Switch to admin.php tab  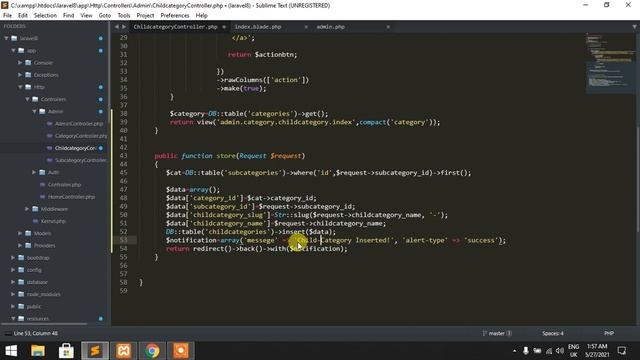(331, 27)
